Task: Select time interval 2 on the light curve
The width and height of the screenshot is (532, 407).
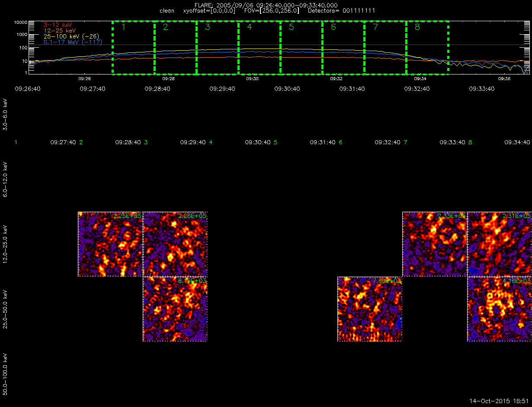Action: click(x=176, y=48)
